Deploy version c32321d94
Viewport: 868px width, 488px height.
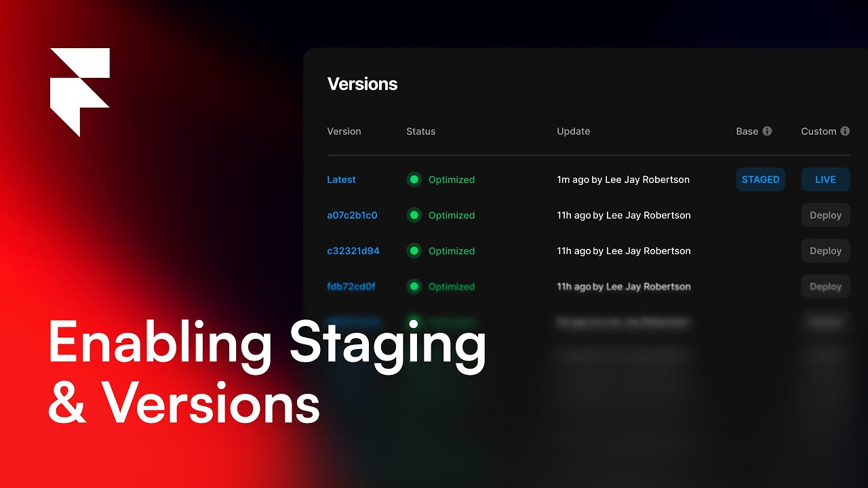click(x=825, y=251)
